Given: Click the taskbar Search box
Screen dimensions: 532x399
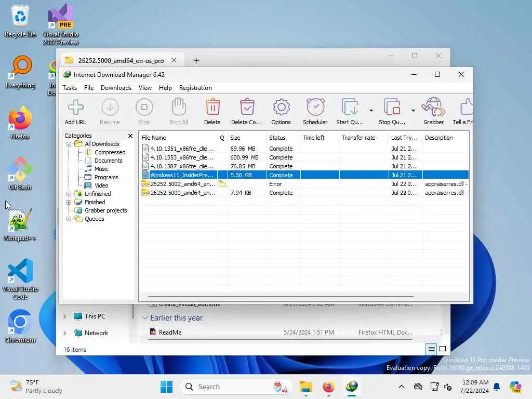Looking at the screenshot, I should (x=236, y=387).
